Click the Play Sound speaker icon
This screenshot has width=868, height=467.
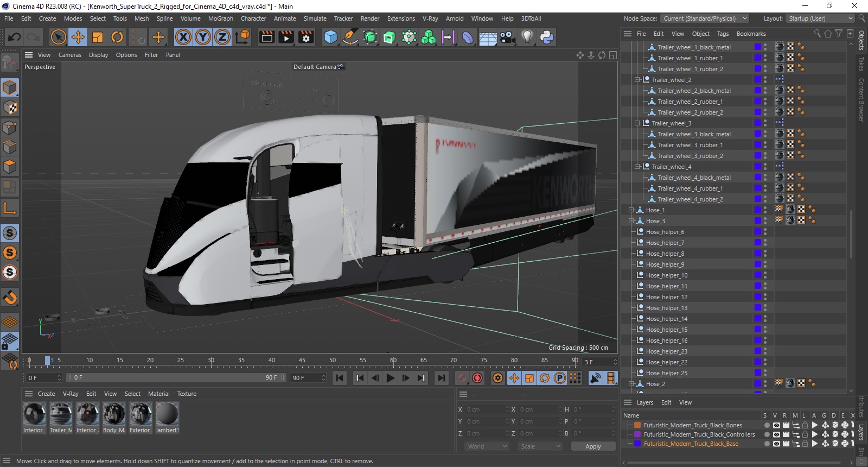pyautogui.click(x=596, y=378)
